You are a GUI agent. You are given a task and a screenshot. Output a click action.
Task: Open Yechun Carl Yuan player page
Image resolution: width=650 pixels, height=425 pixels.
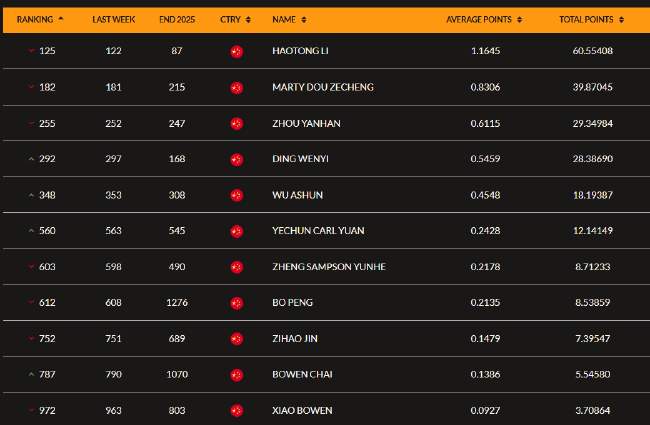(318, 231)
